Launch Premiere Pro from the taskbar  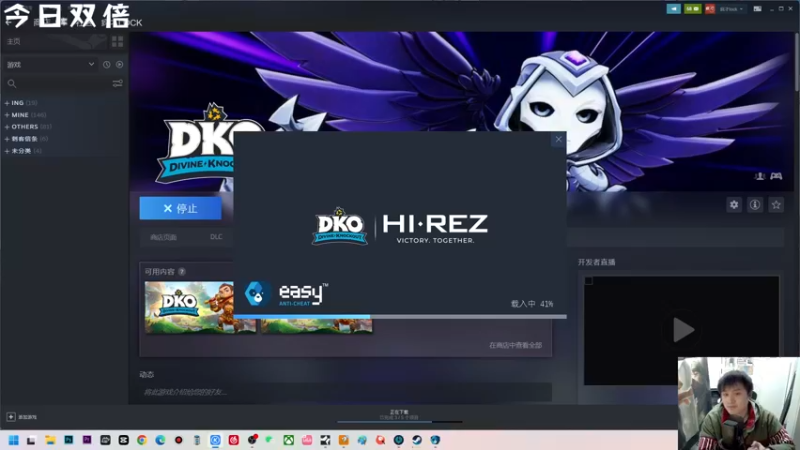tap(87, 440)
